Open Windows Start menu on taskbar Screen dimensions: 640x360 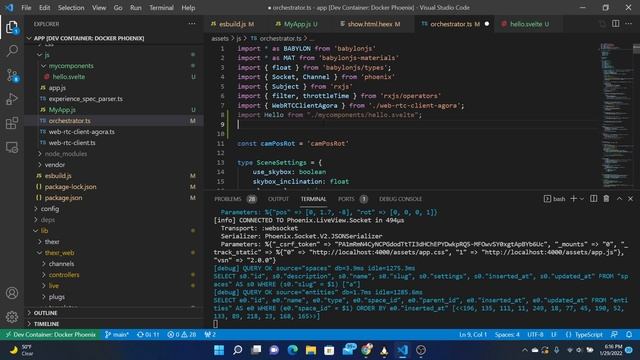point(219,350)
